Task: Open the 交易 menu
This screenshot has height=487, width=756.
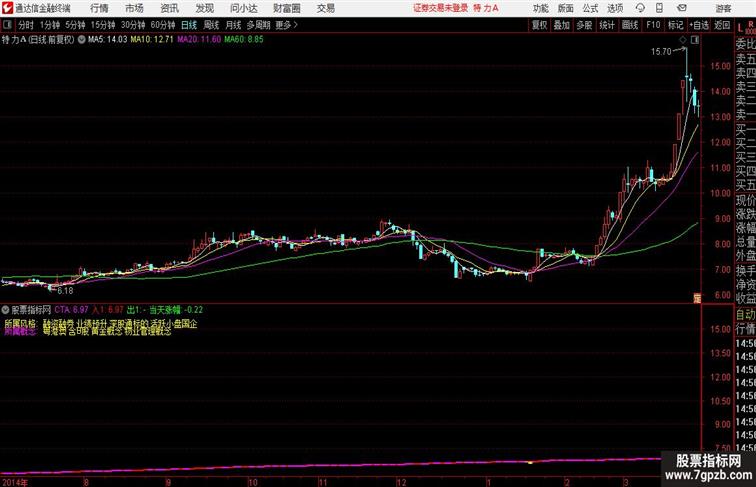Action: [x=325, y=8]
